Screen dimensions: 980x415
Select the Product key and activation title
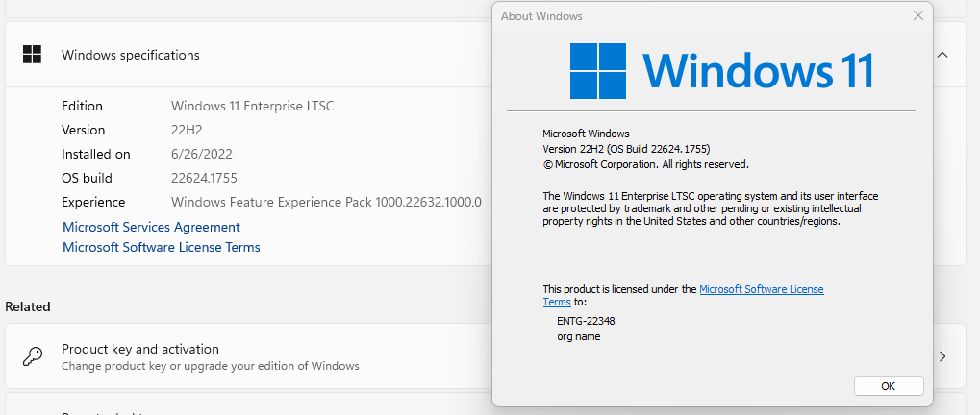point(140,349)
